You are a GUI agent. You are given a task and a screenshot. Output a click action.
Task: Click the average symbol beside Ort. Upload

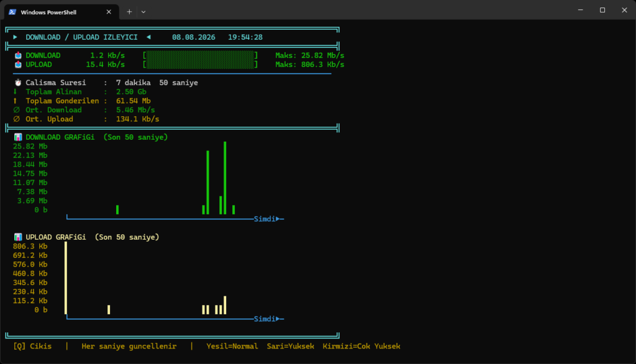16,119
